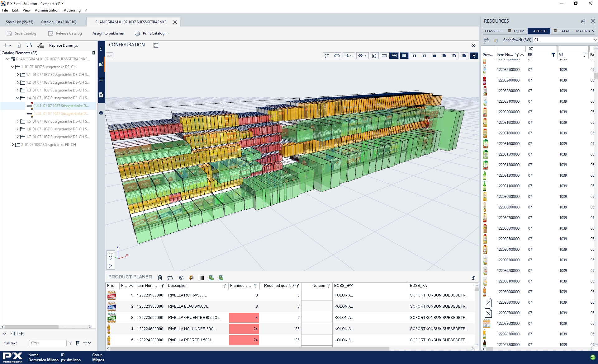
Task: Click the save icon next to CONFIGURATION title
Action: tap(156, 45)
